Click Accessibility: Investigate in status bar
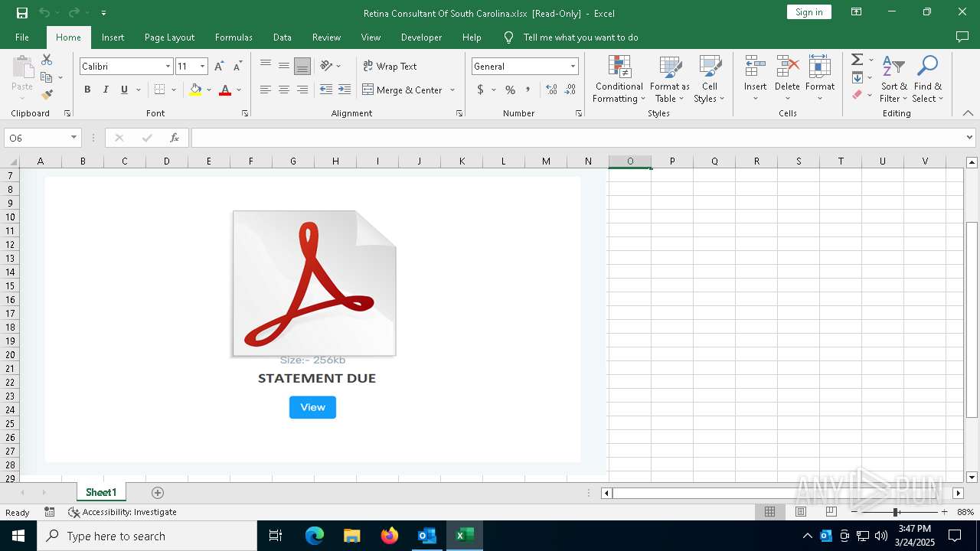The image size is (980, 551). [x=122, y=512]
